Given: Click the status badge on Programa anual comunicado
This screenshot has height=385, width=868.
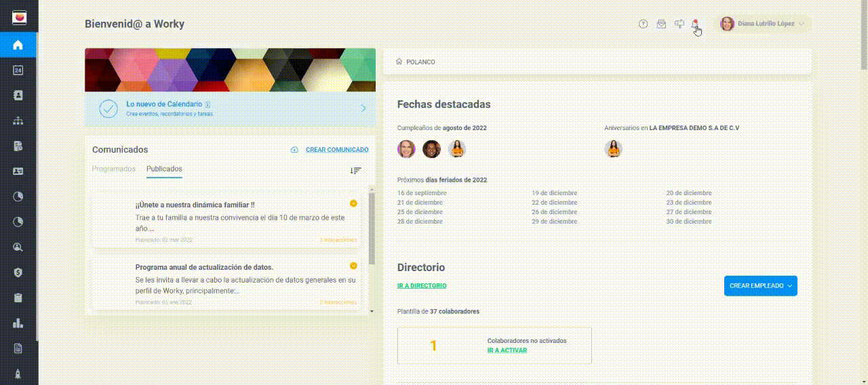Looking at the screenshot, I should (353, 266).
